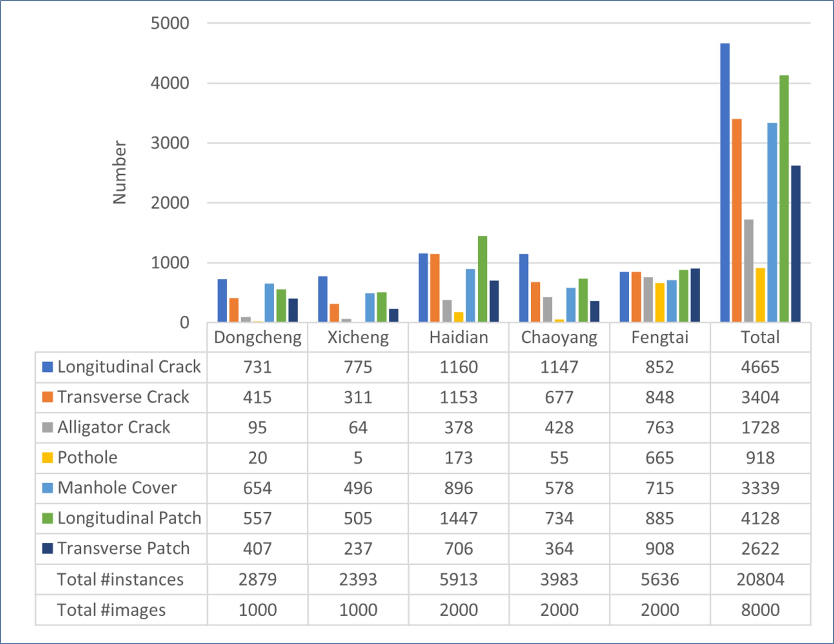
Task: Select the Haidian column header
Action: click(x=458, y=338)
